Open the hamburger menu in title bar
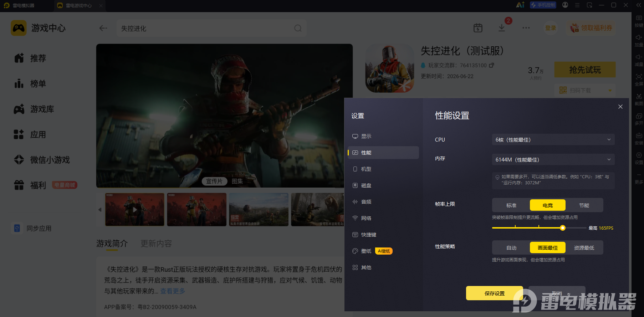Screen dimensions: 644x317 (577, 5)
